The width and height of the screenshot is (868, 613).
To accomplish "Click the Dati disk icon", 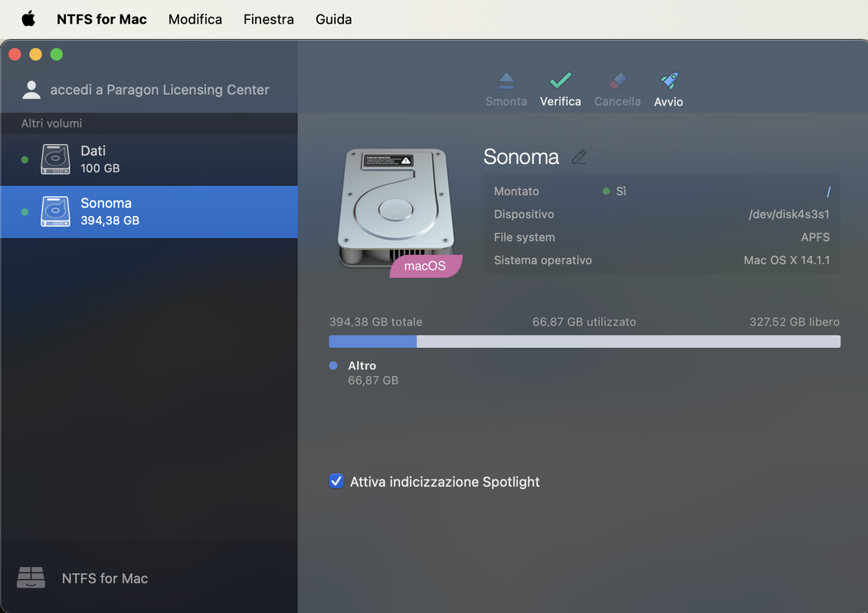I will [55, 159].
